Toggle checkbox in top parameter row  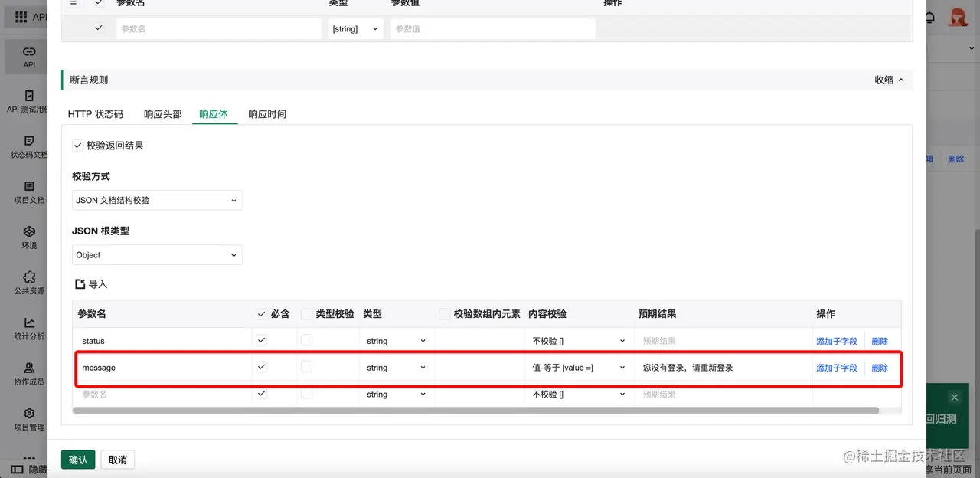pyautogui.click(x=98, y=28)
